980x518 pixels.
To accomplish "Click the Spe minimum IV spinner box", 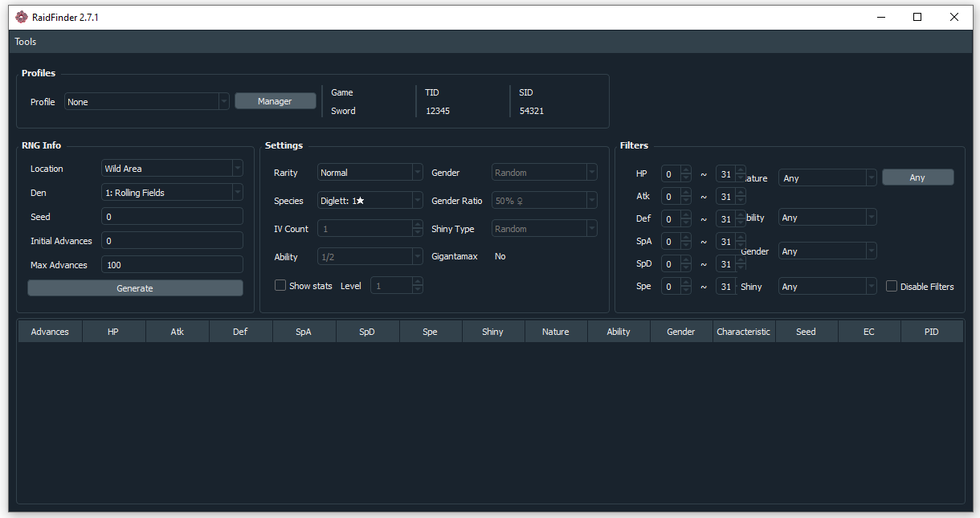I will pyautogui.click(x=671, y=287).
